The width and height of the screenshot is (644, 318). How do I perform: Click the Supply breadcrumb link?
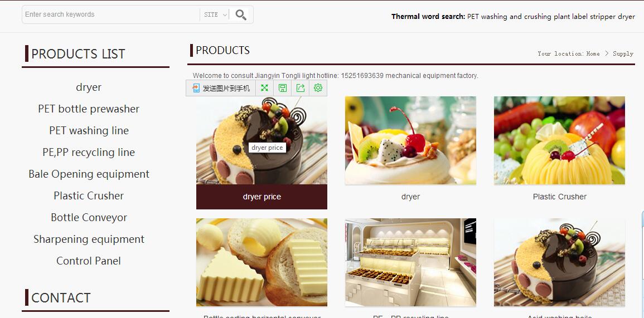623,54
